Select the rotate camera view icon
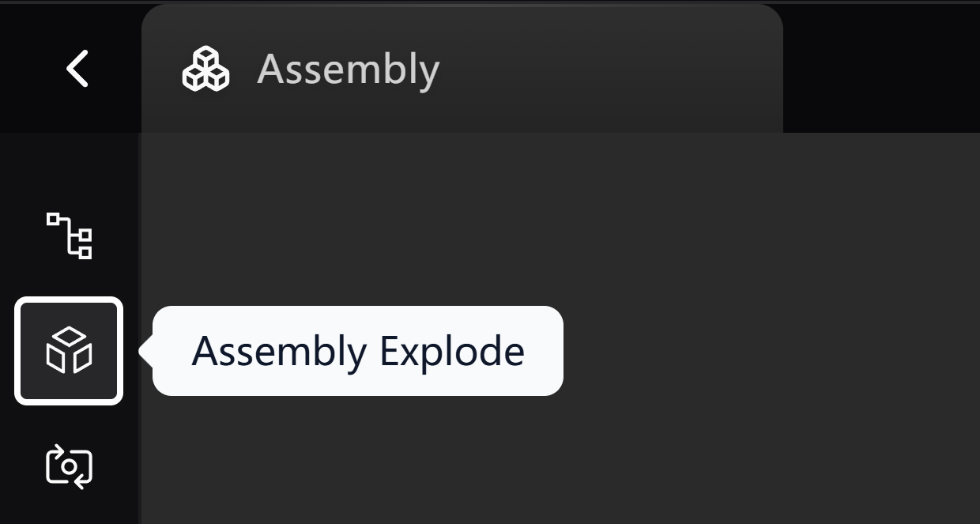 [70, 466]
